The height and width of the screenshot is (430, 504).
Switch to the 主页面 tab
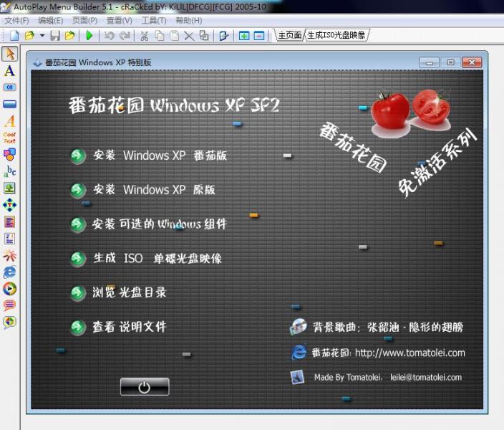click(290, 35)
